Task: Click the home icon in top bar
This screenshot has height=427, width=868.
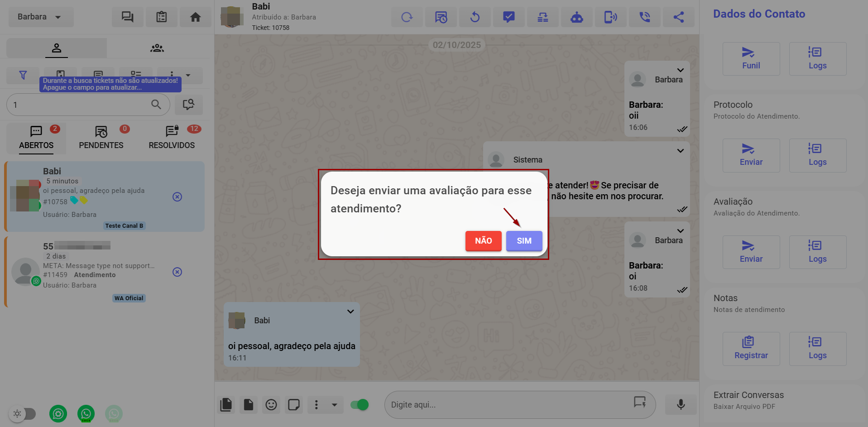Action: coord(195,17)
